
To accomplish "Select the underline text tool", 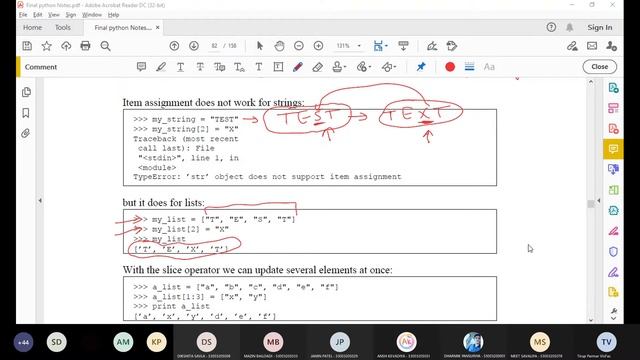I will pyautogui.click(x=180, y=67).
